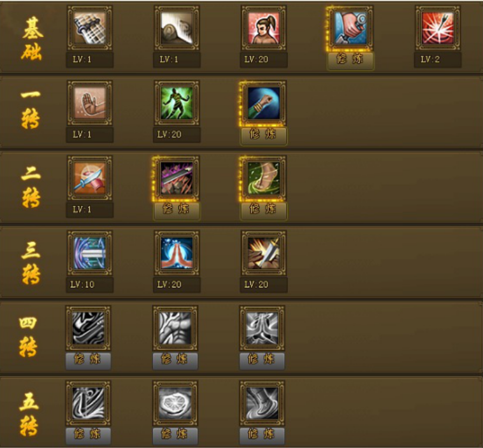Viewport: 483px width, 448px height.
Task: Click the dagger and red cloth skill icon
Action: (x=90, y=178)
